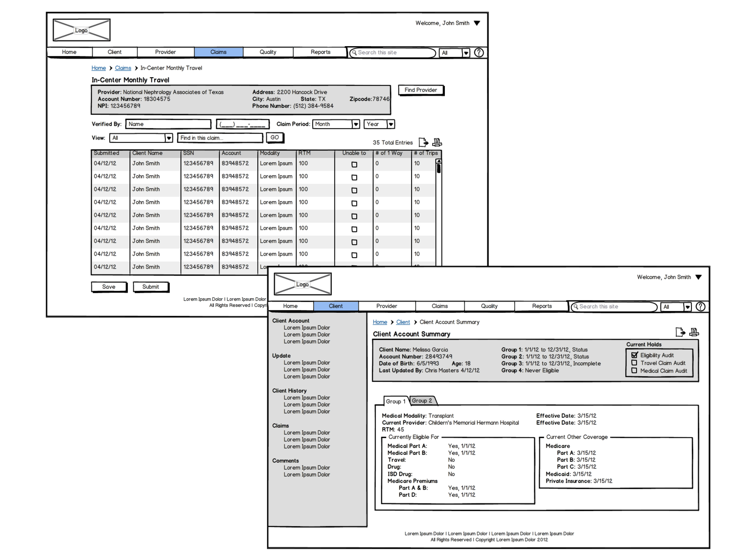Click print icon beside 35 Total Entries
Image resolution: width=755 pixels, height=560 pixels.
437,142
